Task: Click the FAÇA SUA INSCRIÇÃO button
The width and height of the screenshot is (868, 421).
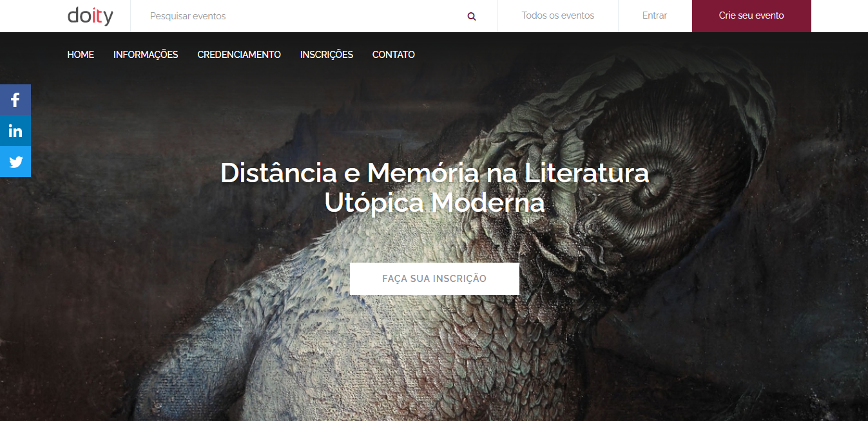Action: [x=434, y=279]
